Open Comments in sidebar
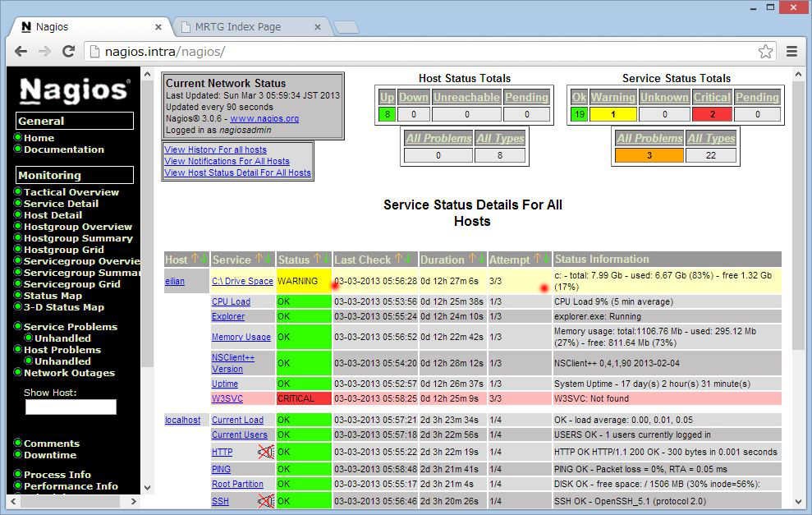The width and height of the screenshot is (812, 515). pos(52,444)
